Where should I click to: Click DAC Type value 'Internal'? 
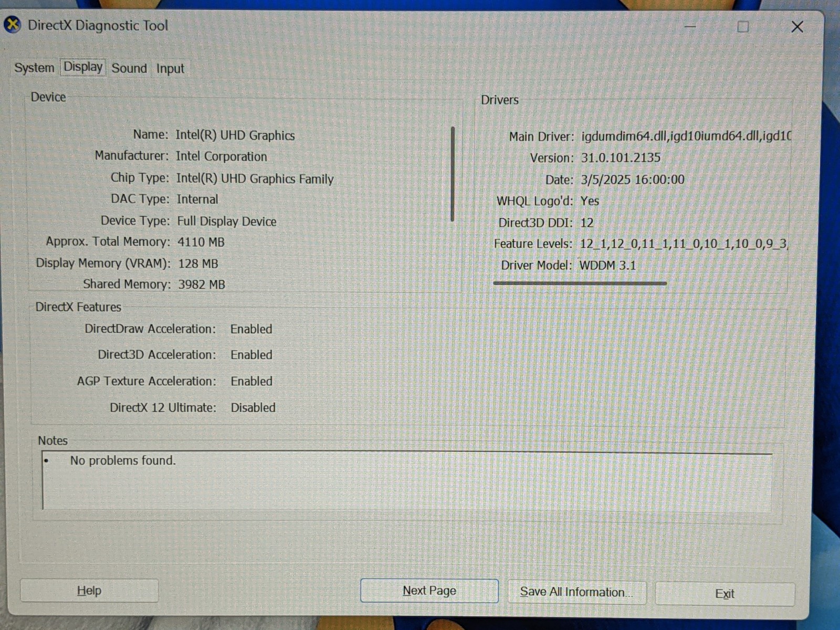click(x=197, y=199)
